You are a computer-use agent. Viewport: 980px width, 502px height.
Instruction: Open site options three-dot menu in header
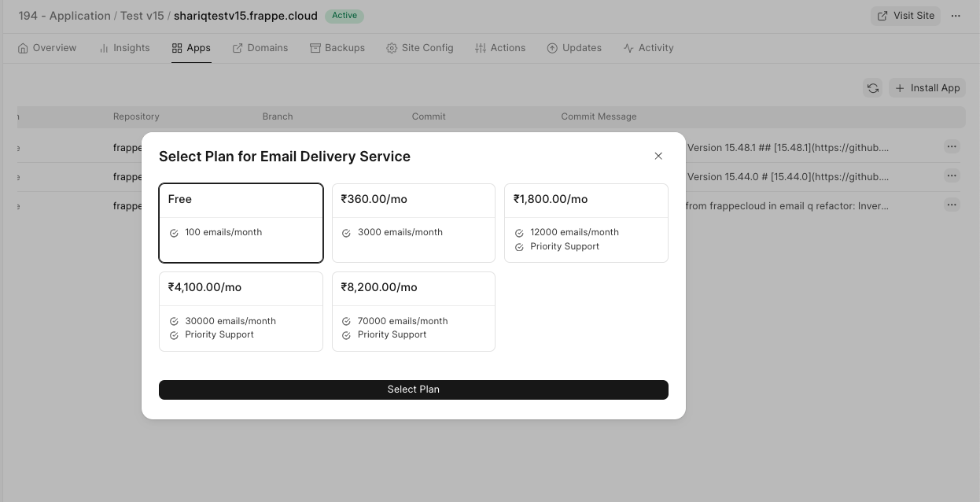[x=956, y=16]
